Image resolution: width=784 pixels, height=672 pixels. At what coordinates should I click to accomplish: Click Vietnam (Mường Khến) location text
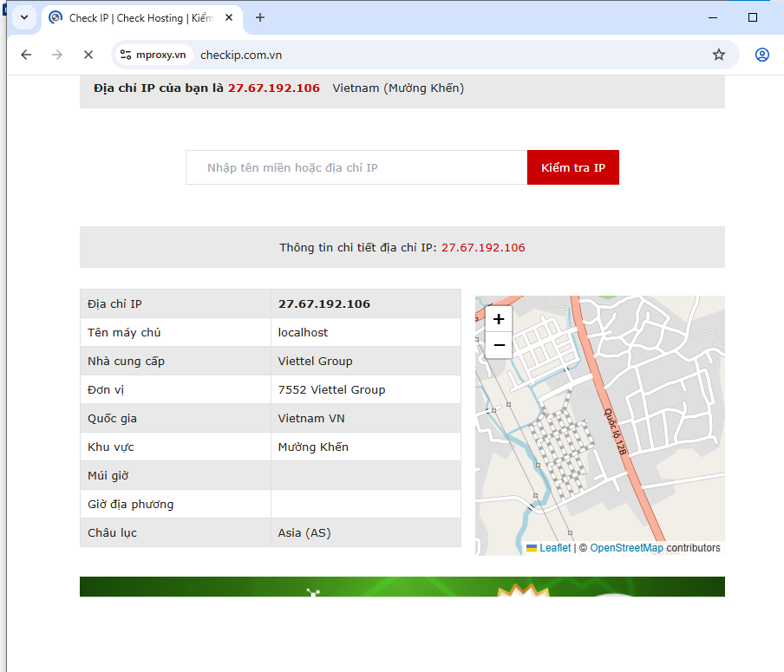click(398, 88)
